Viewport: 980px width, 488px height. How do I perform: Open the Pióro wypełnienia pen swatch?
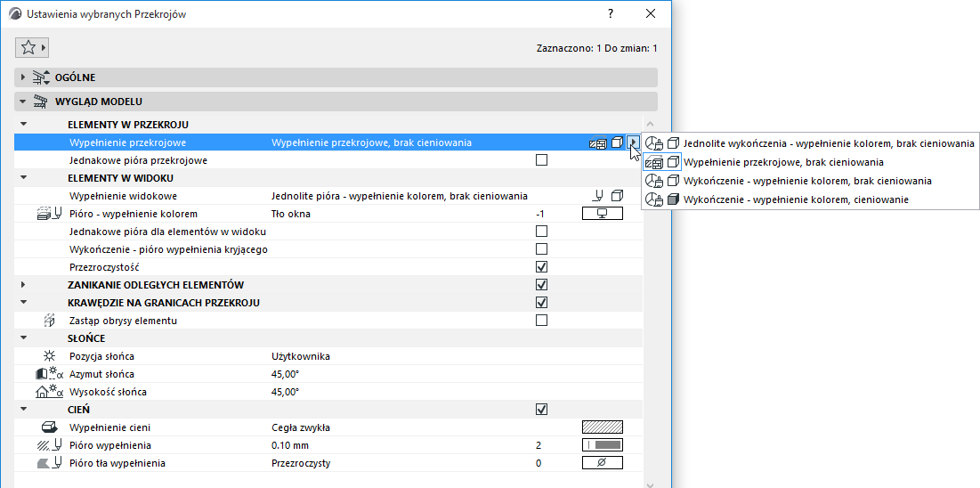(603, 445)
